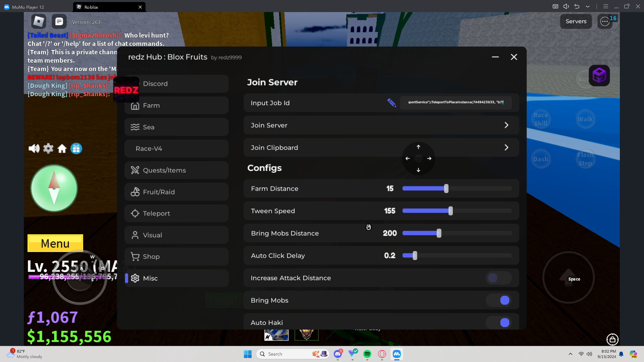Image resolution: width=644 pixels, height=362 pixels.
Task: Click the down arrow on directional pad
Action: point(418,170)
